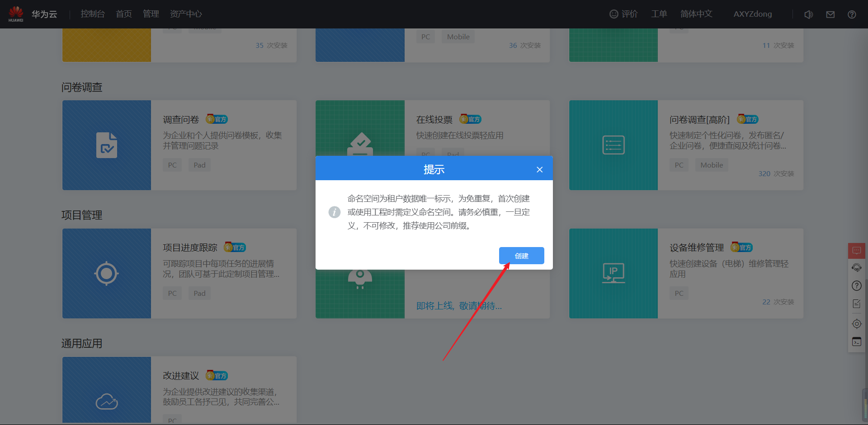Viewport: 868px width, 425px height.
Task: Click the 320 次安装 install count
Action: point(776,174)
